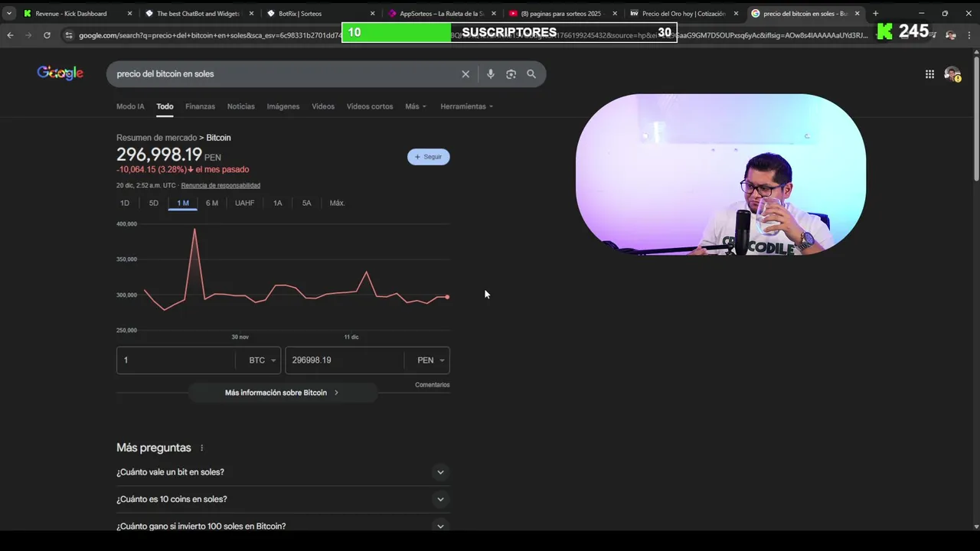Select the Videos search tab

[x=323, y=106]
